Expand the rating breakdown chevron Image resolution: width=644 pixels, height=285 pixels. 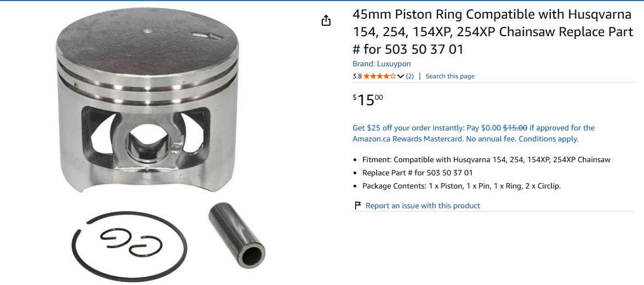click(x=401, y=76)
